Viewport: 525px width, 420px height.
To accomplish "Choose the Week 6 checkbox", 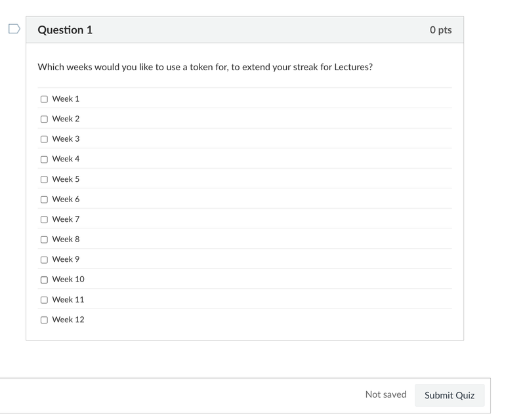I will [x=44, y=199].
